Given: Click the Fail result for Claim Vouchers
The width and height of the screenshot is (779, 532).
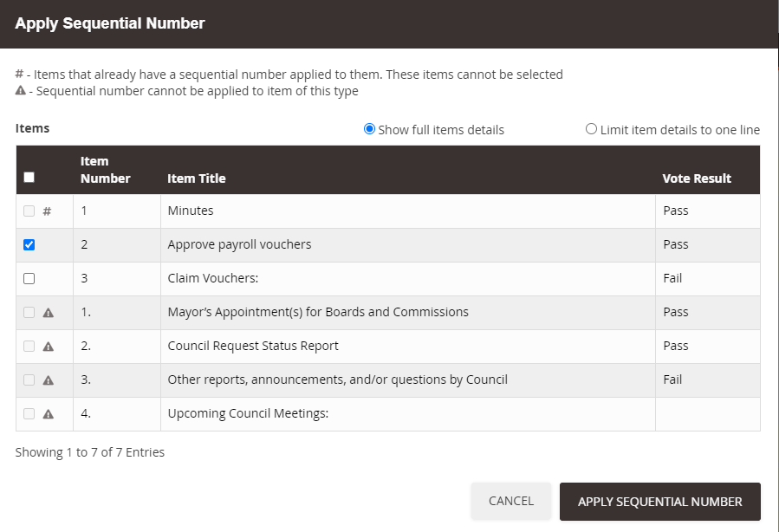Looking at the screenshot, I should click(x=672, y=278).
